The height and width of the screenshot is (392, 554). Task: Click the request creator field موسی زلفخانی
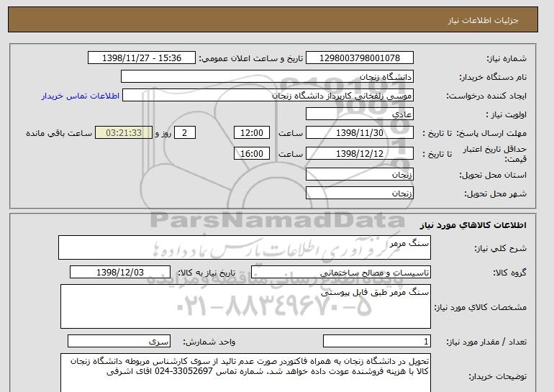point(268,96)
